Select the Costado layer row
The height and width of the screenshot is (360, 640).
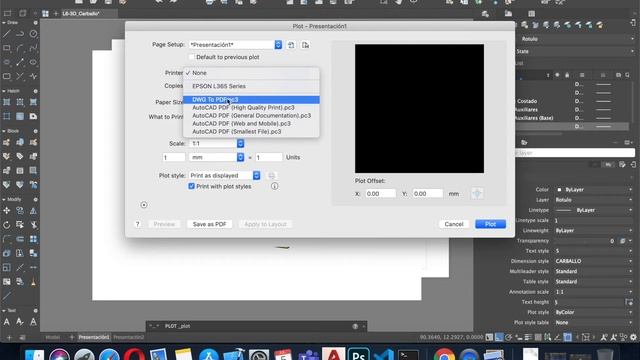[x=571, y=101]
